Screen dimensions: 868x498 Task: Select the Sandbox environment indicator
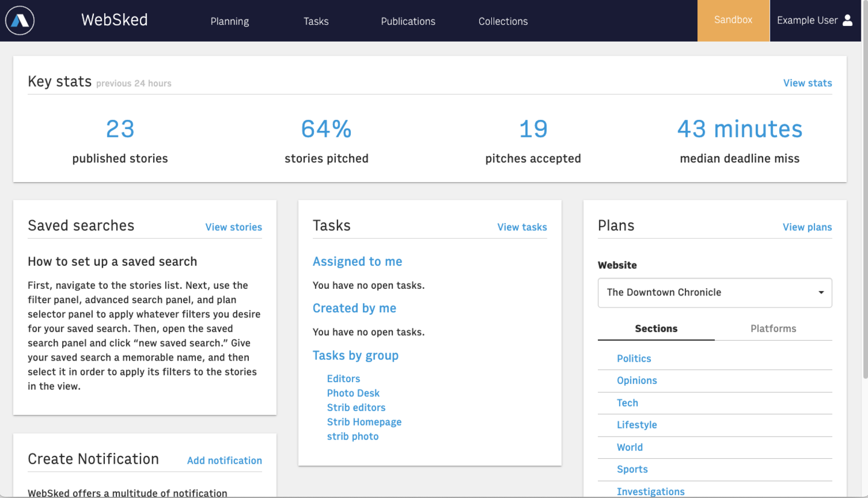[732, 20]
